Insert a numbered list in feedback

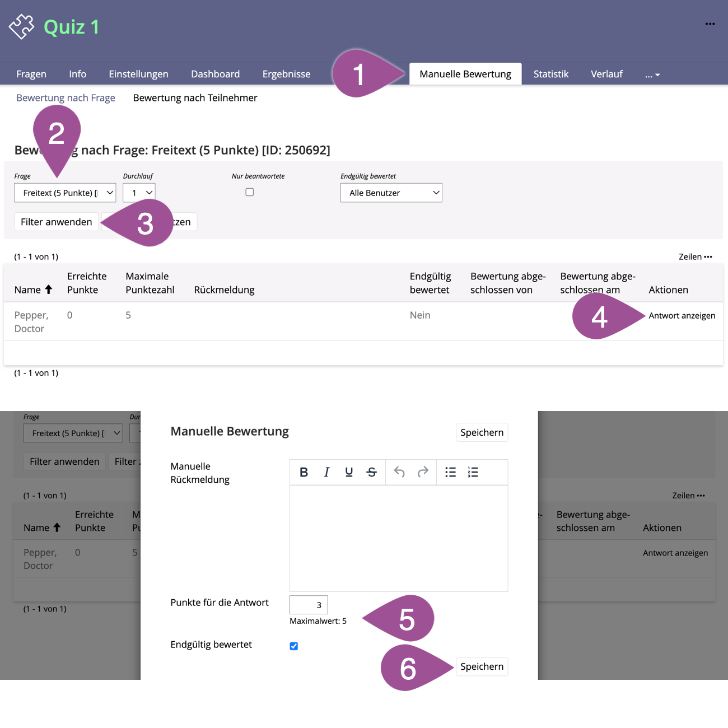click(473, 472)
